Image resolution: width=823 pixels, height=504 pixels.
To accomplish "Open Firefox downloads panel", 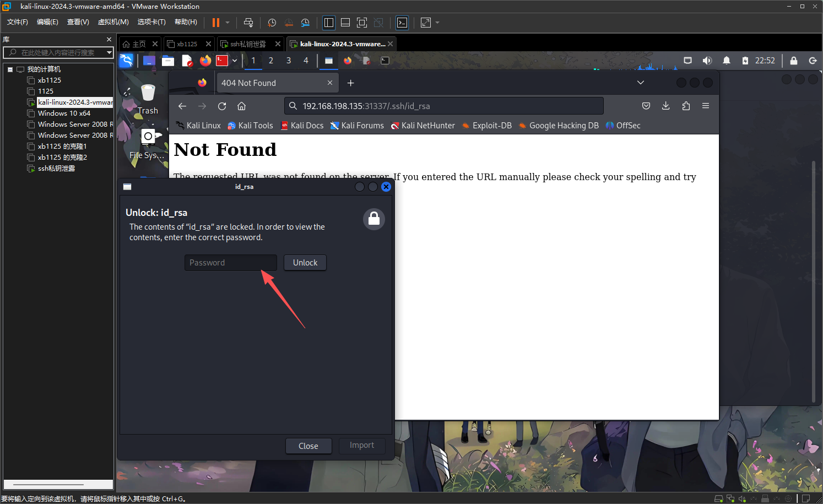I will tap(665, 106).
